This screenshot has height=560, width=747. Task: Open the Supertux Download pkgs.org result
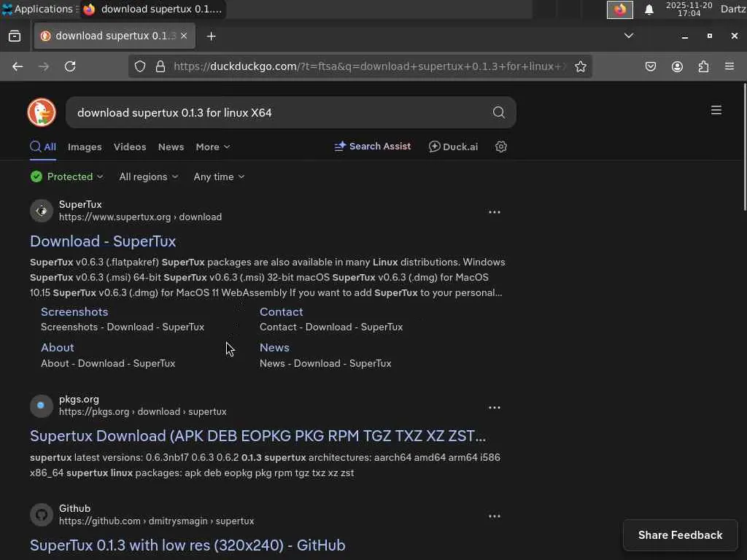[x=258, y=436]
